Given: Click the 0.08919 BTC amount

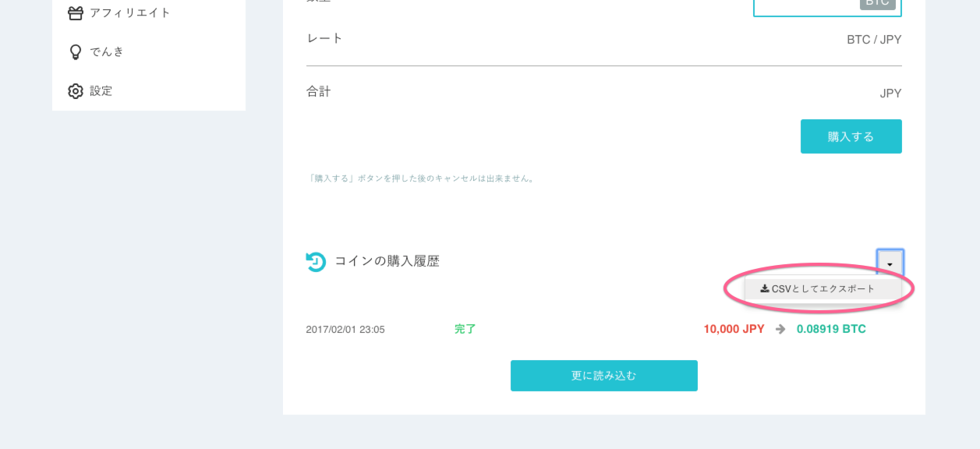Looking at the screenshot, I should pyautogui.click(x=831, y=329).
